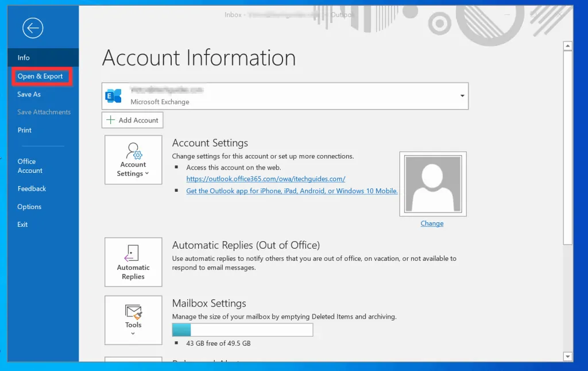
Task: Select the Info tab in the sidebar
Action: point(43,57)
